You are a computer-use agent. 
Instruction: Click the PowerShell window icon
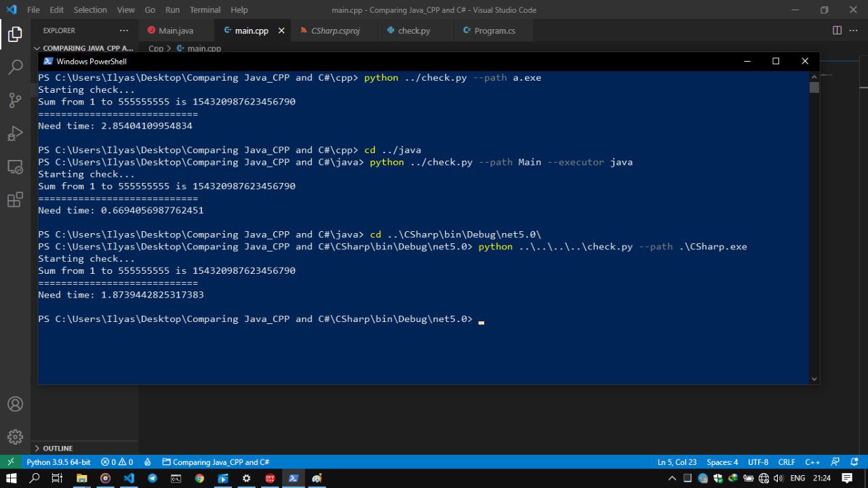(48, 61)
